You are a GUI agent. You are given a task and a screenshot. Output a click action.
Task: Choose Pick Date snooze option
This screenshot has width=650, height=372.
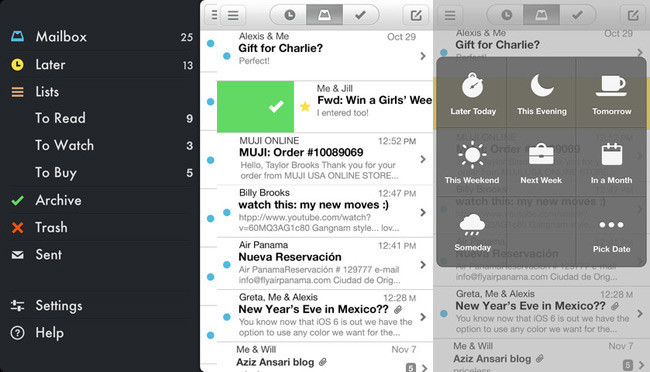(x=611, y=231)
